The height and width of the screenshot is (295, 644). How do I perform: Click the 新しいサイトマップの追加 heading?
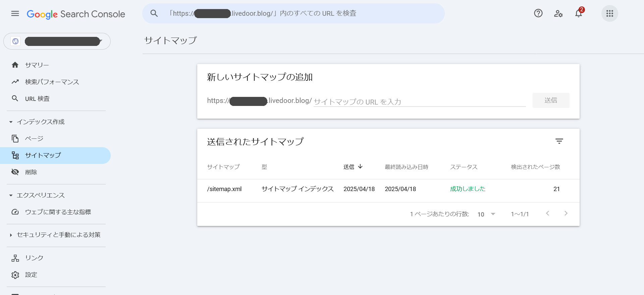(260, 77)
